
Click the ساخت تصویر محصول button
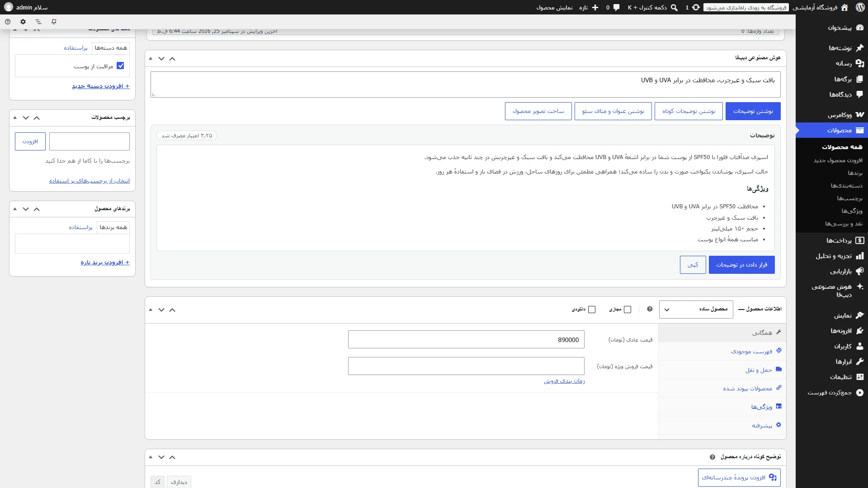pos(538,111)
